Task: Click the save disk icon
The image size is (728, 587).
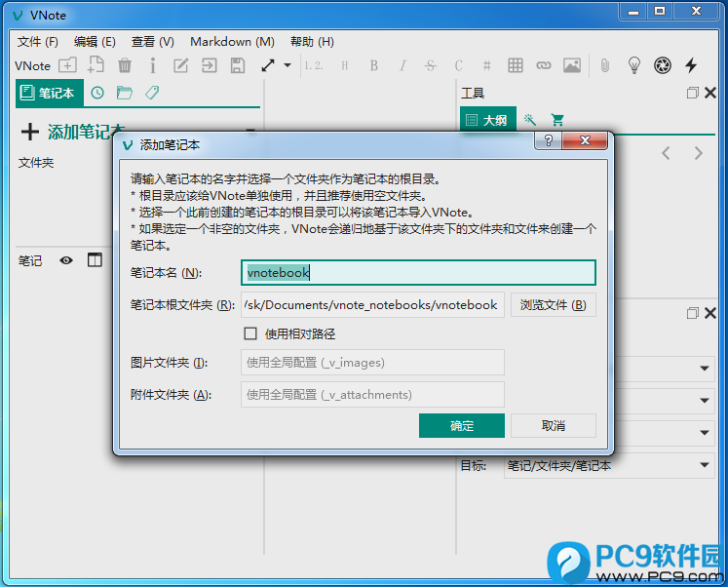Action: pos(238,65)
